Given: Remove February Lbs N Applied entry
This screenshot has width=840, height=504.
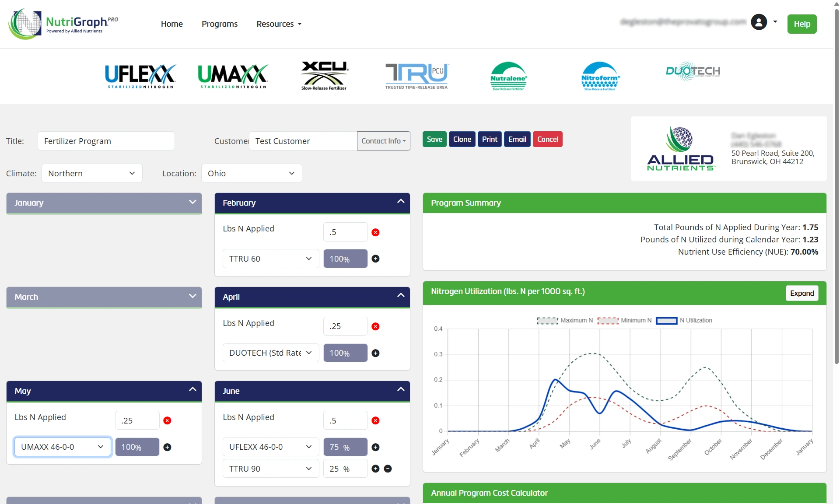Looking at the screenshot, I should point(375,232).
